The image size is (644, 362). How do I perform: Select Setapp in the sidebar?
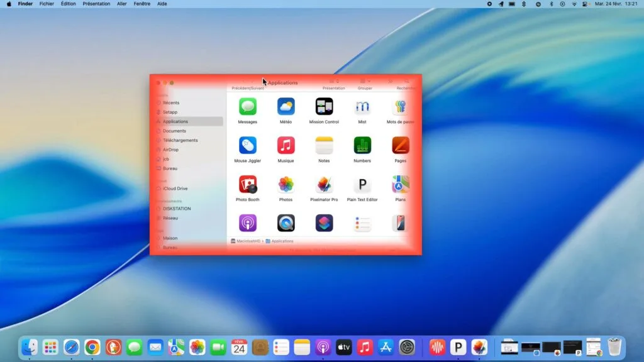[189, 112]
